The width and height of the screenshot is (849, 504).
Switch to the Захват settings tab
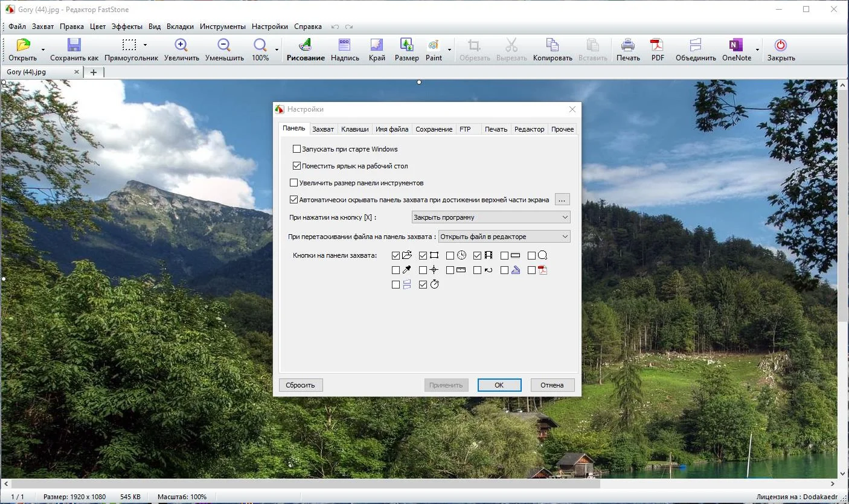(323, 129)
